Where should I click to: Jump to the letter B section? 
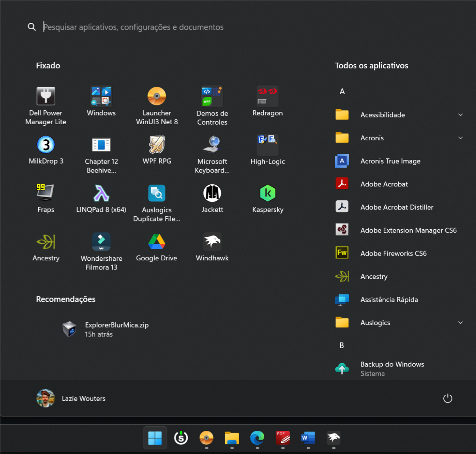342,345
